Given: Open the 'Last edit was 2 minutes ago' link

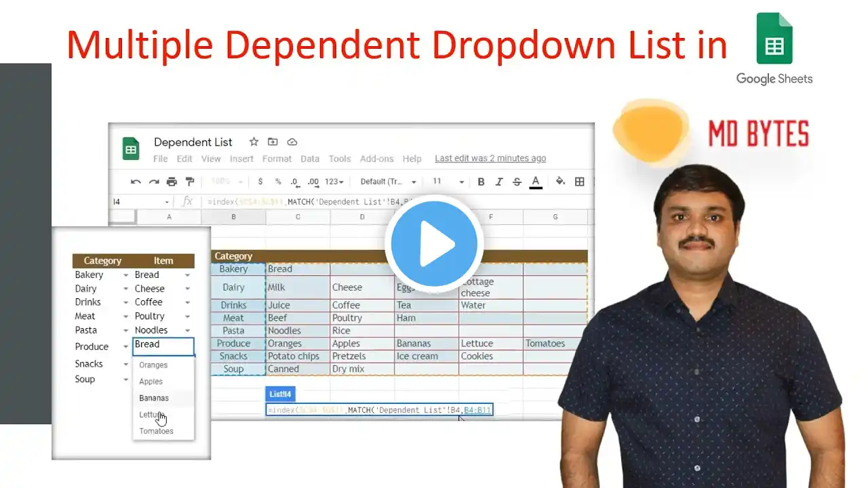Looking at the screenshot, I should (490, 159).
